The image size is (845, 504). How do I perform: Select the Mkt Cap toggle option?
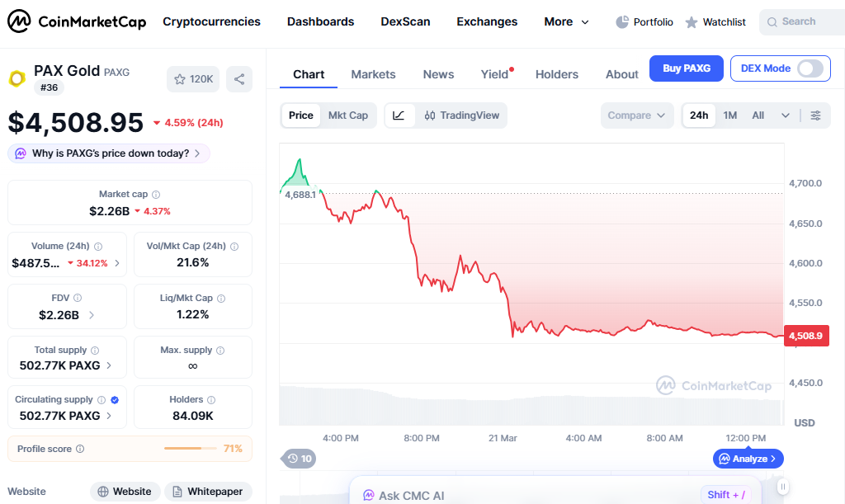coord(348,115)
